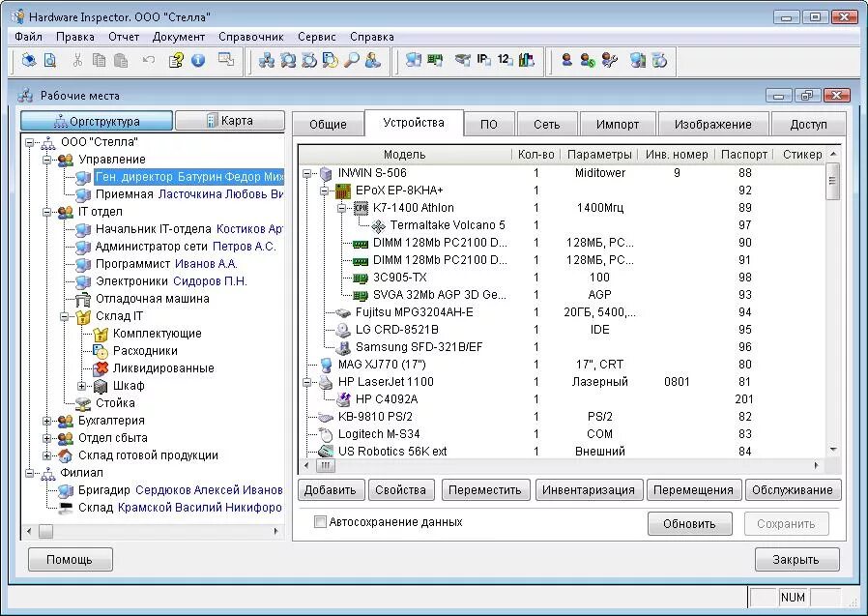The width and height of the screenshot is (868, 616).
Task: Click the fan icon beside Termaltake Volcano 5
Action: 378,225
